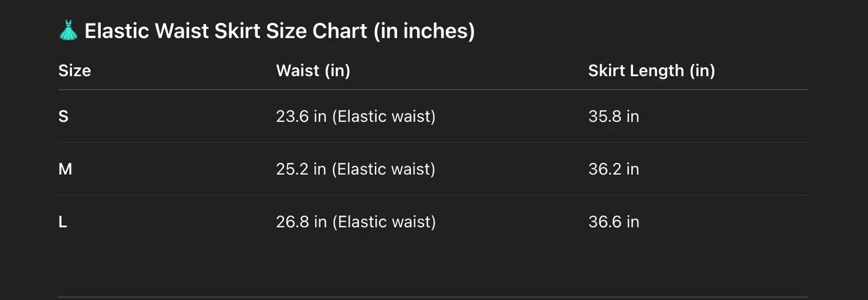Click the 23.6 in waist value
This screenshot has height=300, width=868.
(301, 116)
